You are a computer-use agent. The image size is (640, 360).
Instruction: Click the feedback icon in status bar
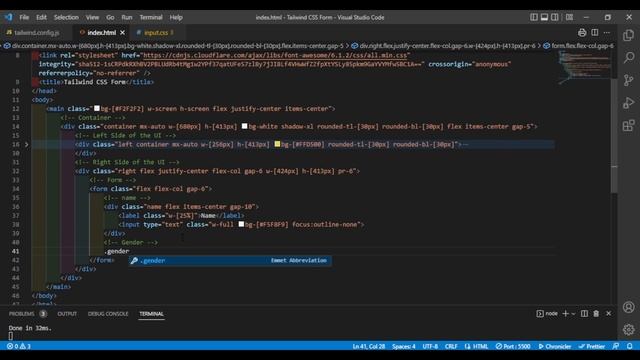point(616,346)
